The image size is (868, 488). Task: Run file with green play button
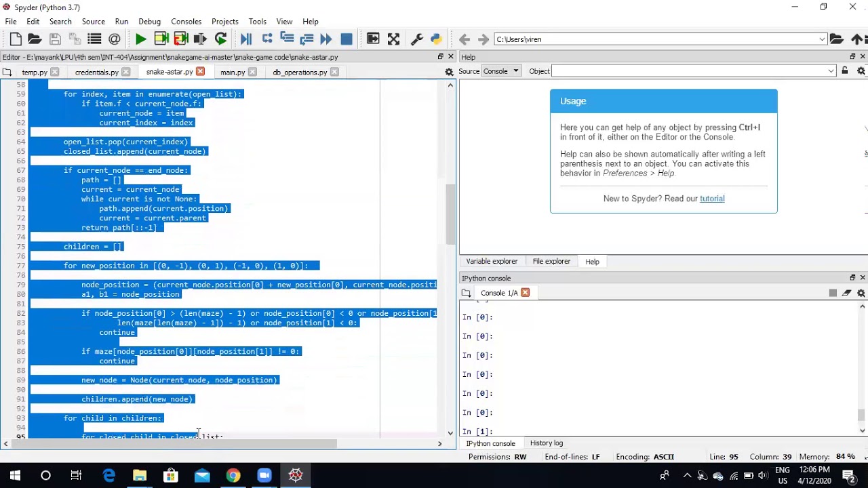tap(140, 39)
